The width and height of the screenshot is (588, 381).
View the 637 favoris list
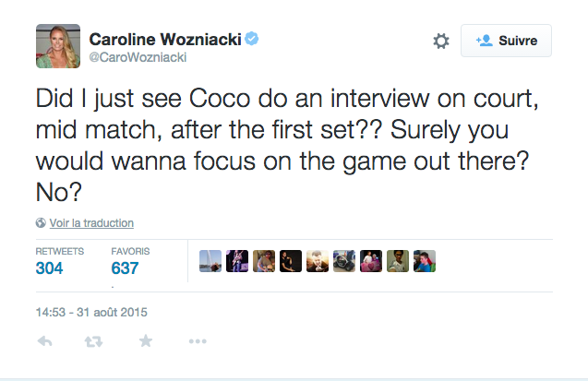130,261
